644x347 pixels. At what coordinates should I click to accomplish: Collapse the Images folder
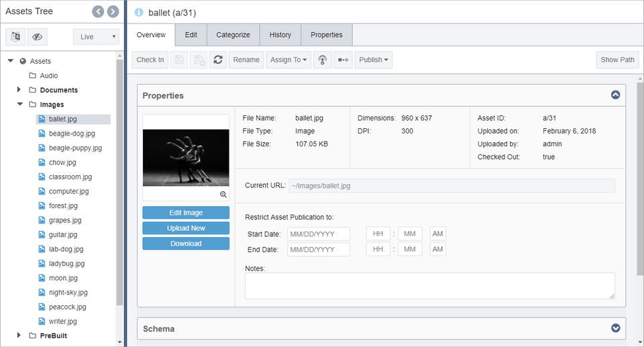click(19, 104)
